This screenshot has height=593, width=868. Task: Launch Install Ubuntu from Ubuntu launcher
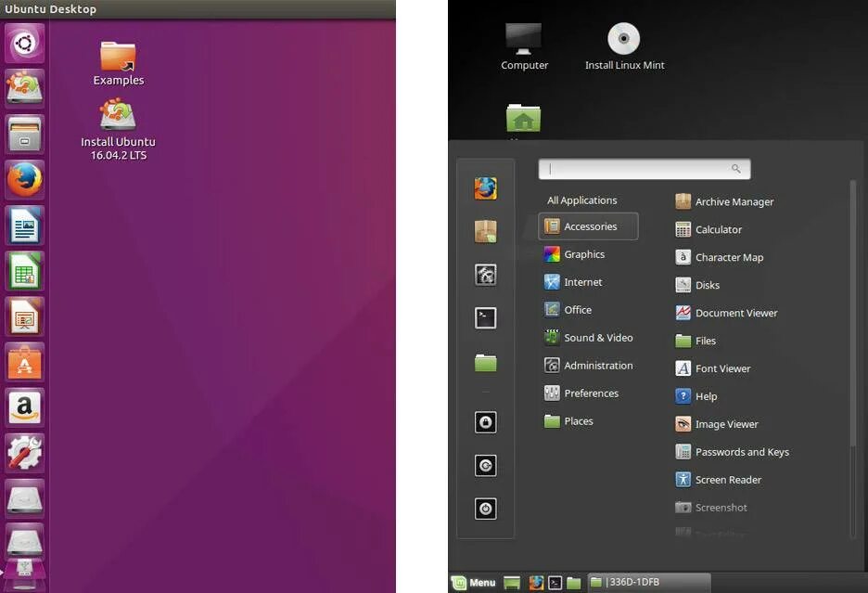[x=24, y=89]
